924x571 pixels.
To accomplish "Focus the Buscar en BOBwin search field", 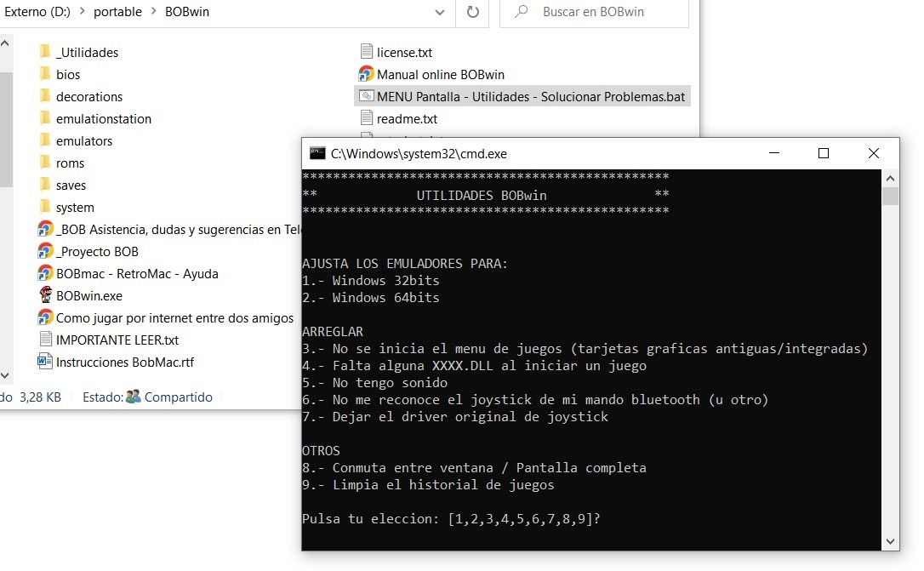I will click(x=594, y=12).
